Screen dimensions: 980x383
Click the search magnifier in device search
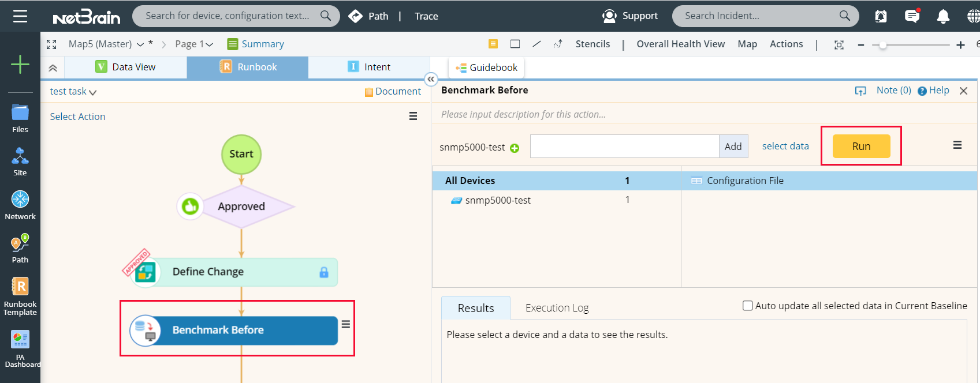point(326,16)
